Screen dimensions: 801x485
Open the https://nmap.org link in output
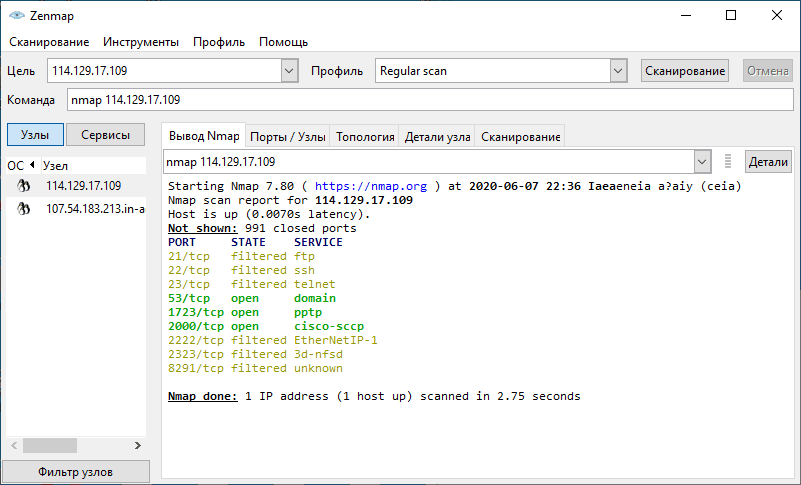coord(371,186)
